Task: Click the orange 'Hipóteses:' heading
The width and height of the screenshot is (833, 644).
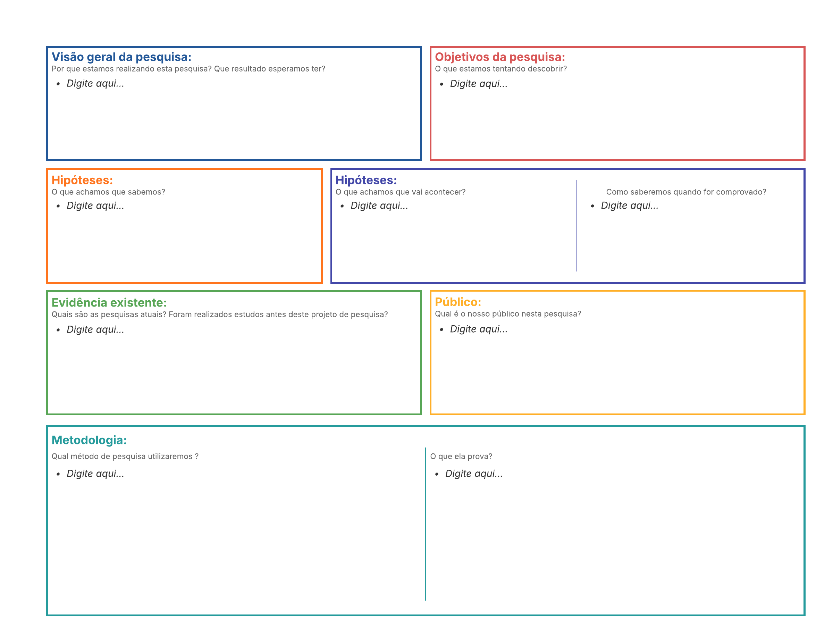Action: [82, 180]
